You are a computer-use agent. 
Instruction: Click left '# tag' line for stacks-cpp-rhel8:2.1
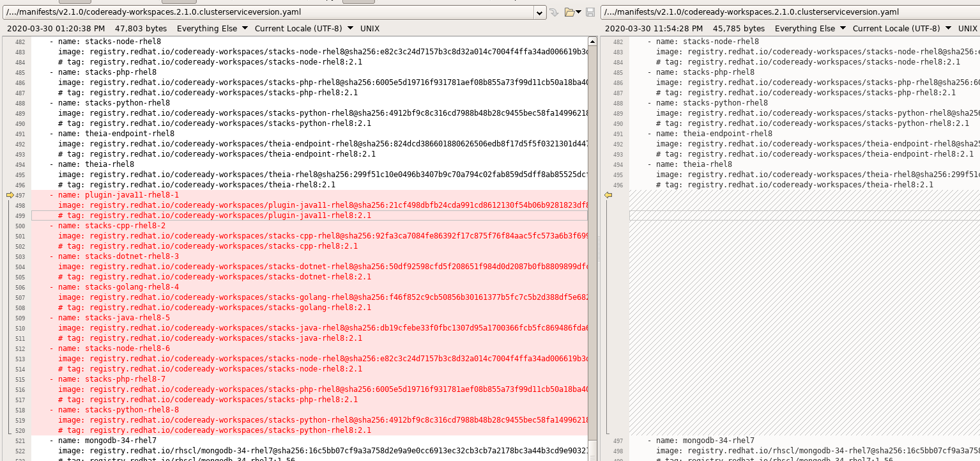pyautogui.click(x=208, y=246)
